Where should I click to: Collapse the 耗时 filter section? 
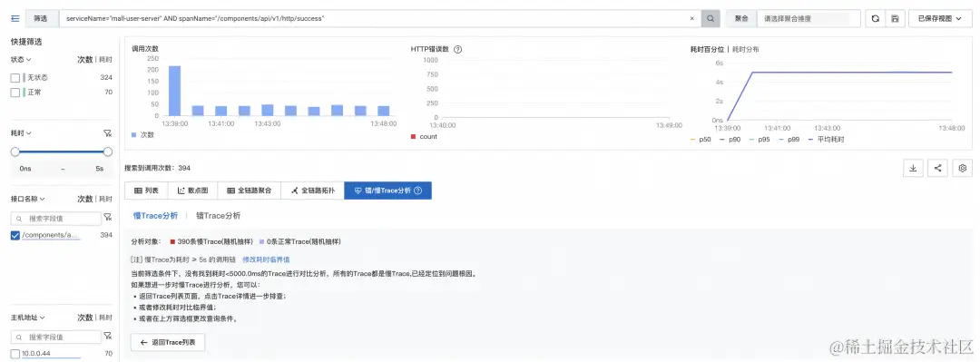tap(21, 132)
